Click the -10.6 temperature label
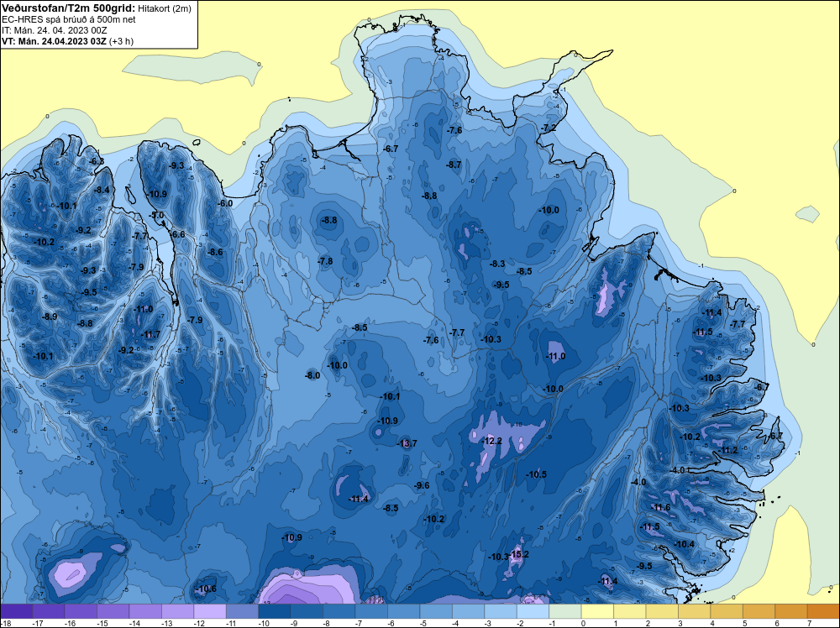 pyautogui.click(x=207, y=589)
